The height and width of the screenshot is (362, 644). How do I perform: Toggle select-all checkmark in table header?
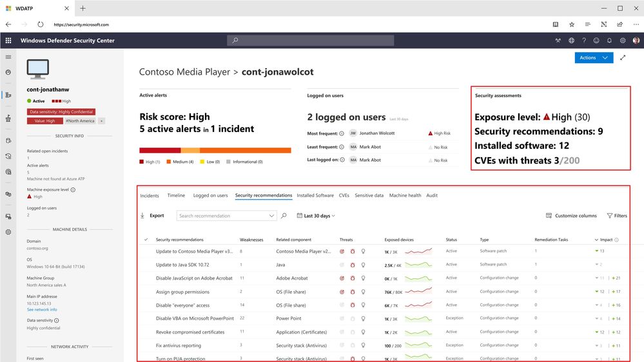coord(146,239)
